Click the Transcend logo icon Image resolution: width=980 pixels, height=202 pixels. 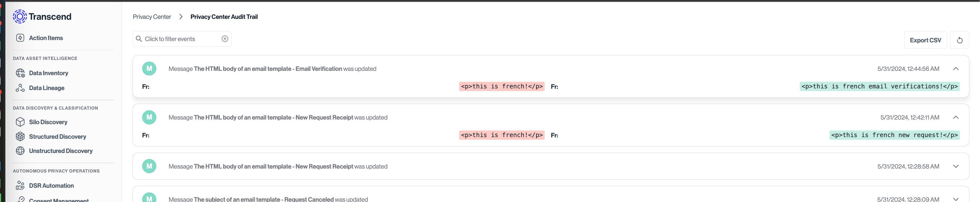20,16
